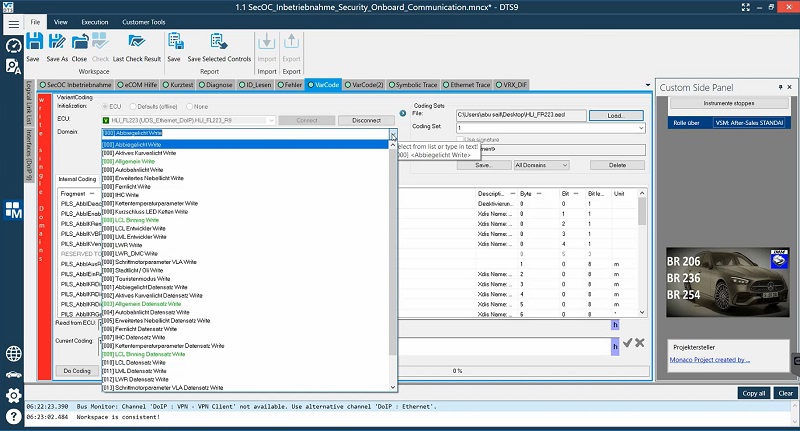This screenshot has height=431, width=800.
Task: Expand the Coding Set dropdown
Action: point(639,128)
